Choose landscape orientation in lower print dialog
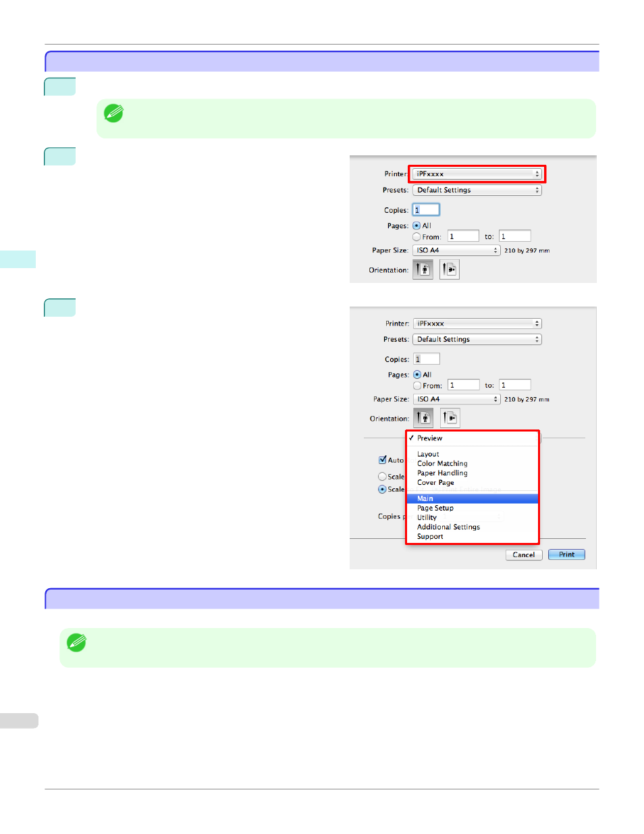This screenshot has height=834, width=644. point(450,419)
